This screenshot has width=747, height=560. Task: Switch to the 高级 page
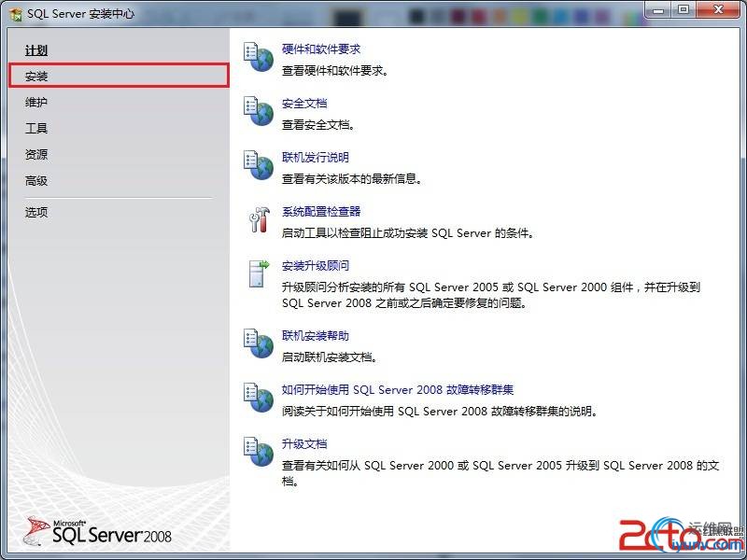pyautogui.click(x=36, y=180)
